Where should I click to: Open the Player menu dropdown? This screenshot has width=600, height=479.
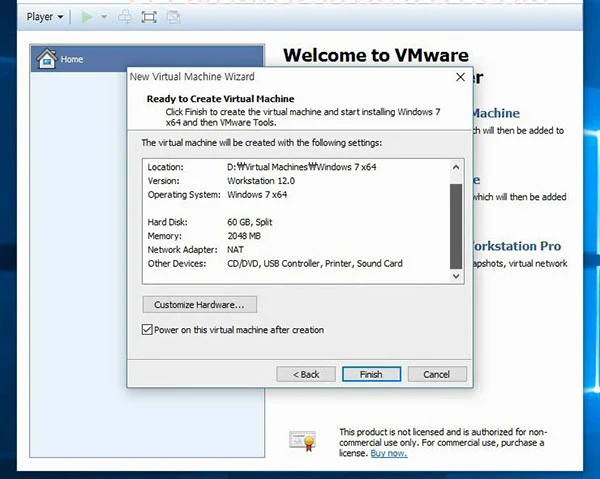44,17
